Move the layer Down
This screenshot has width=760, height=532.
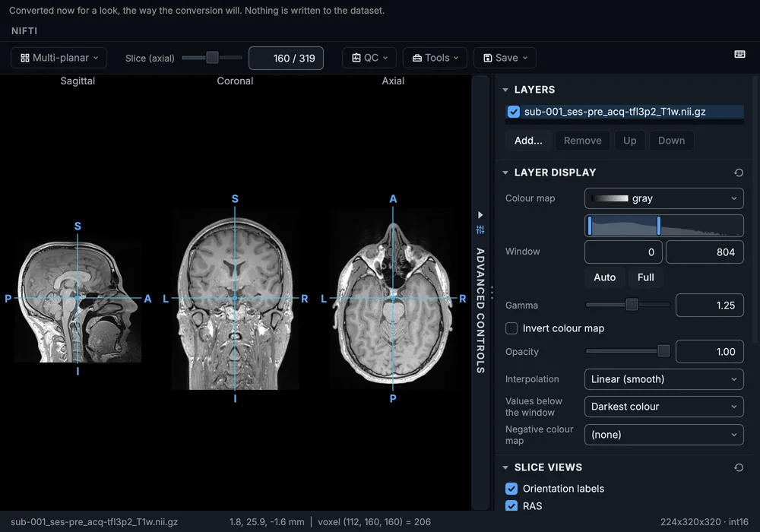671,141
